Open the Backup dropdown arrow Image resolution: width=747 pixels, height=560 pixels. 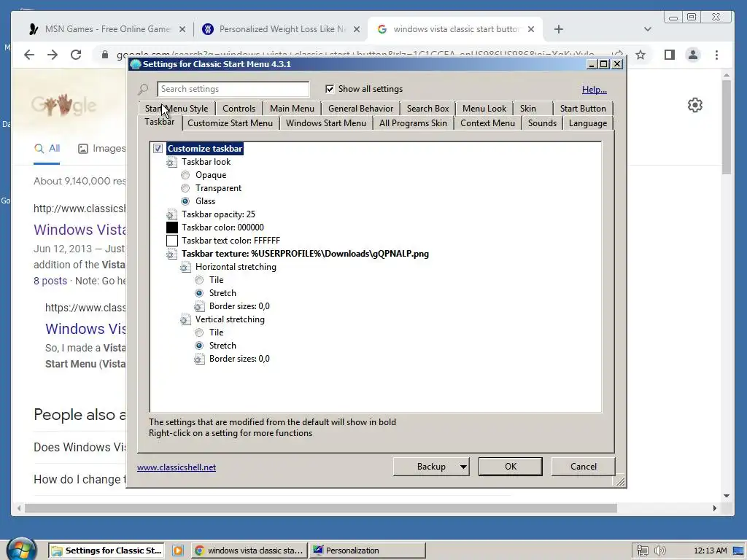[x=463, y=467]
